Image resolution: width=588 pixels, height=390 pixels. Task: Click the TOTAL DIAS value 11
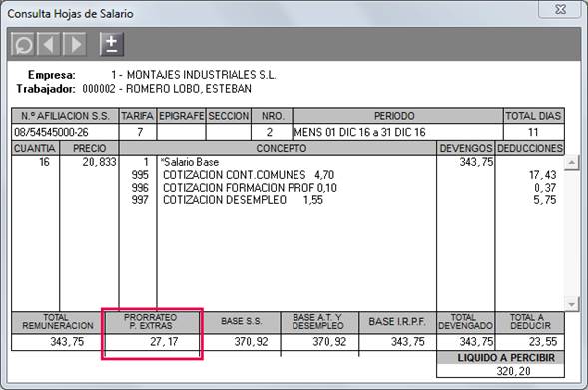[533, 132]
